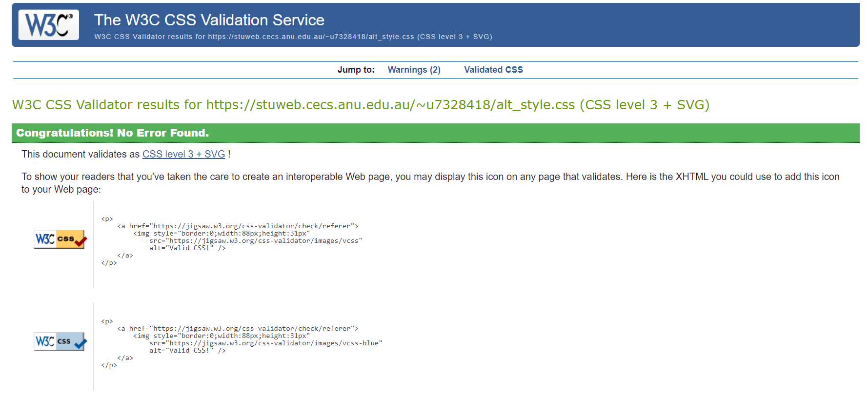Click second snippet's alt="Valid CSS!" line
This screenshot has height=397, width=868.
coord(187,351)
